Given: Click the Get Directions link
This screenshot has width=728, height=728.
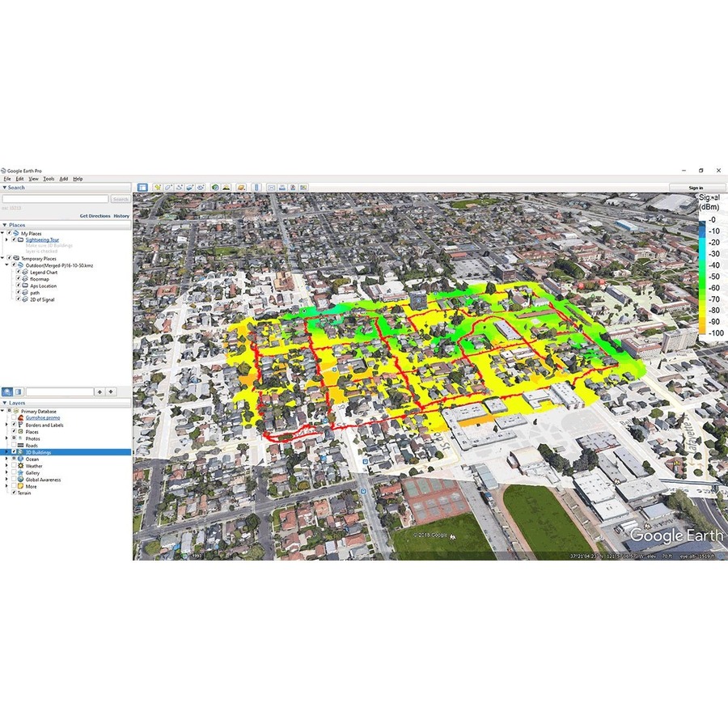Looking at the screenshot, I should 94,216.
